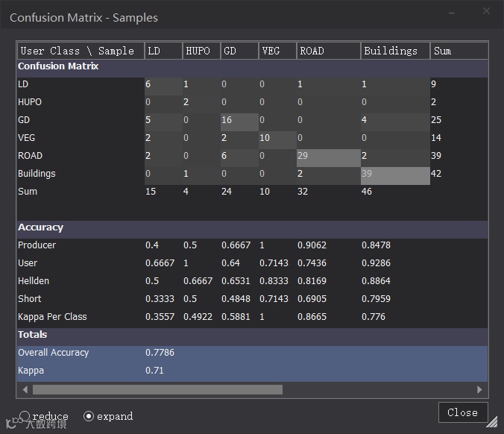Click Producer accuracy value 0.4
The image size is (504, 434).
[x=152, y=245]
